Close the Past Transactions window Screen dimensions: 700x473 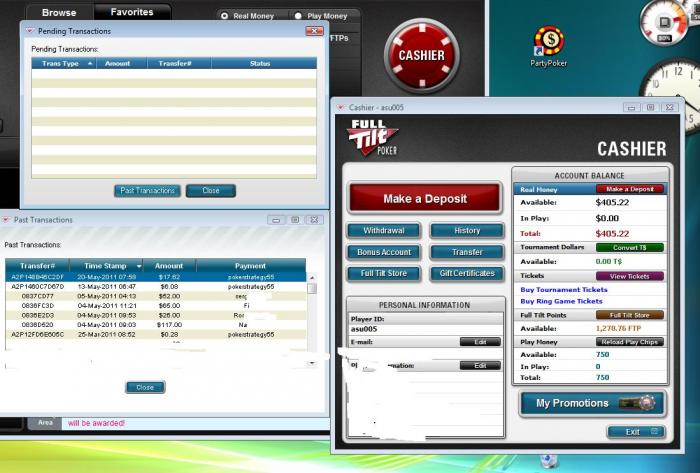click(x=314, y=220)
